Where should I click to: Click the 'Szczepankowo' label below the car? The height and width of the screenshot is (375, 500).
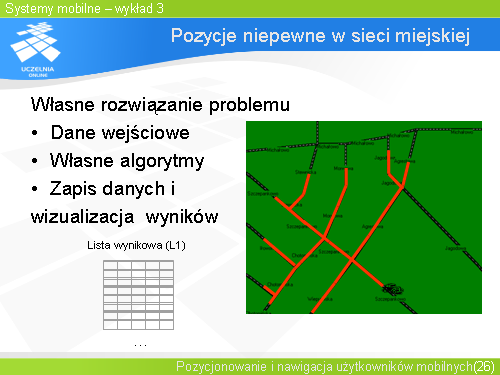click(390, 299)
